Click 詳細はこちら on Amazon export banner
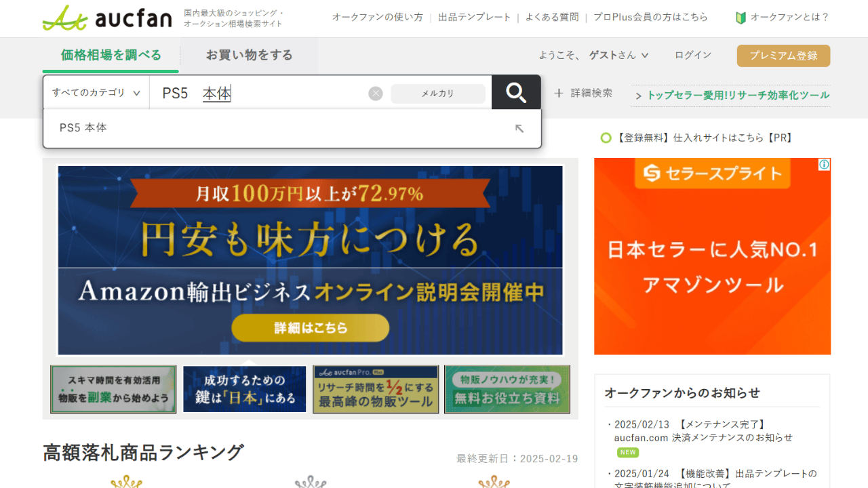The image size is (868, 488). point(311,328)
